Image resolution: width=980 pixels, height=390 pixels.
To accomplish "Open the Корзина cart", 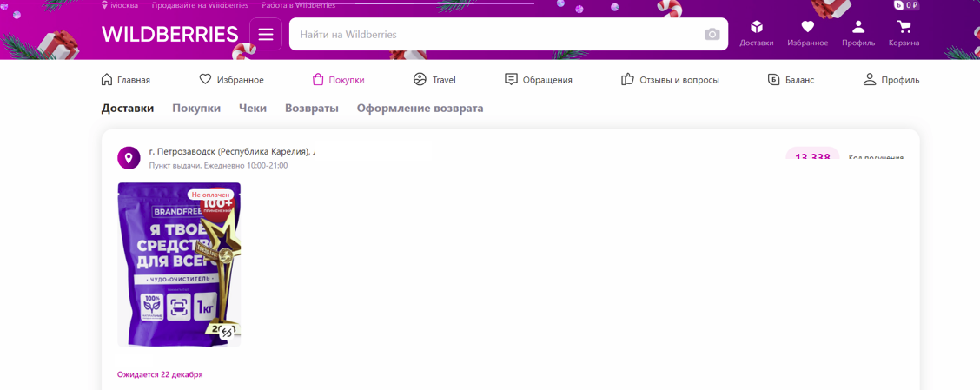I will (x=904, y=34).
